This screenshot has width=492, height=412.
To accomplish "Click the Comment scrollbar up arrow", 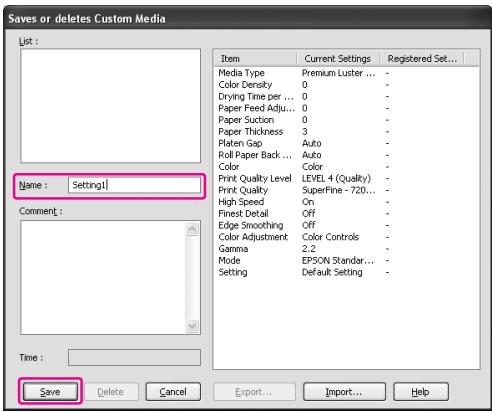I will point(192,229).
